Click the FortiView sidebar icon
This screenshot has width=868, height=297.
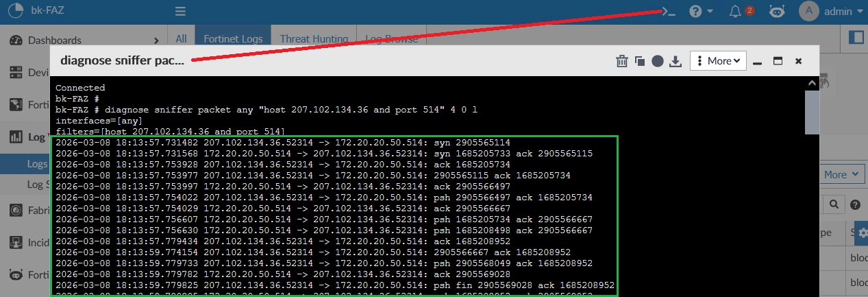pos(16,105)
